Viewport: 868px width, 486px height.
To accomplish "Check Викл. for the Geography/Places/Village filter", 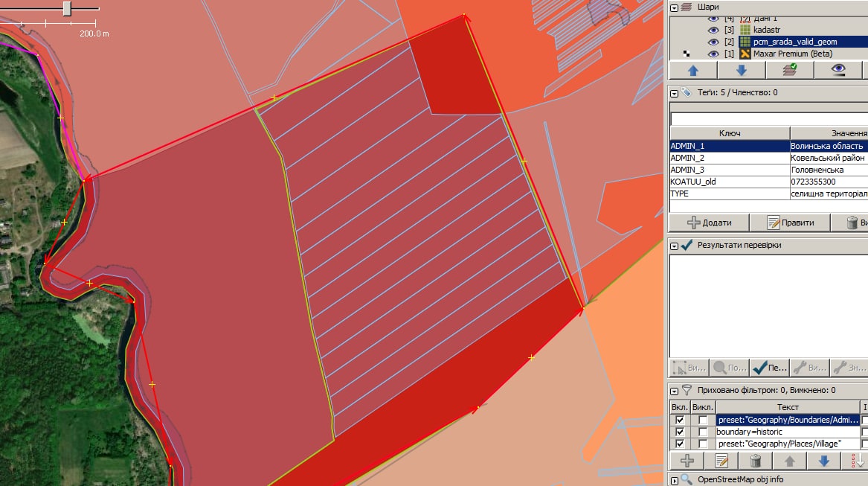I will pyautogui.click(x=703, y=444).
